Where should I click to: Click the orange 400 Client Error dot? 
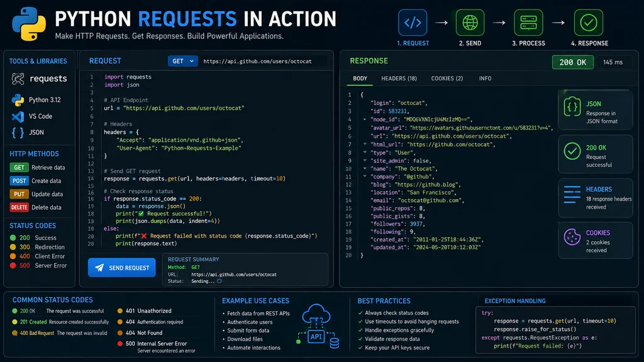13,256
